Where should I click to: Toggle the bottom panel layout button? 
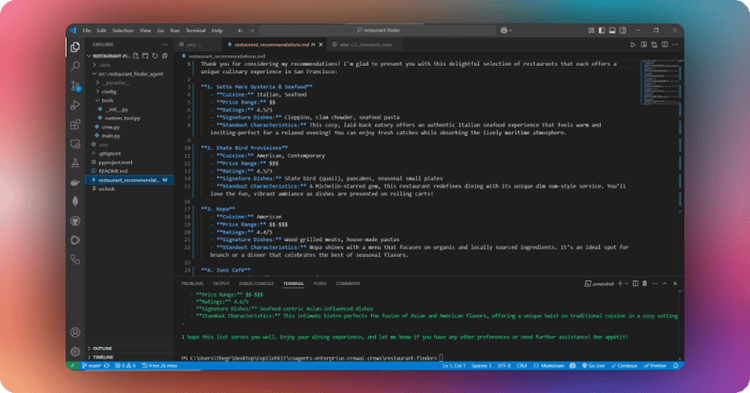tap(612, 30)
